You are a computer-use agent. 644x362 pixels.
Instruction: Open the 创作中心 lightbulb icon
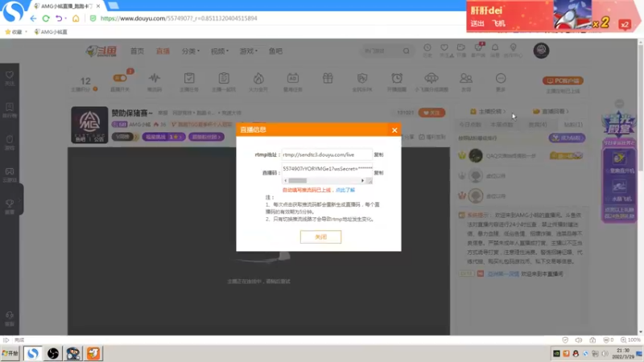[x=513, y=48]
